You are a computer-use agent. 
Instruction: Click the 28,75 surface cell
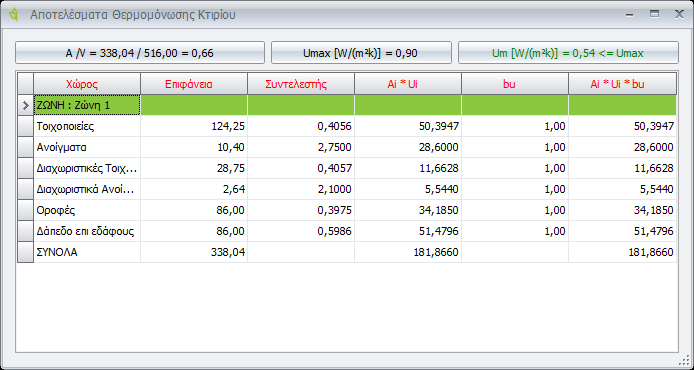click(x=194, y=168)
